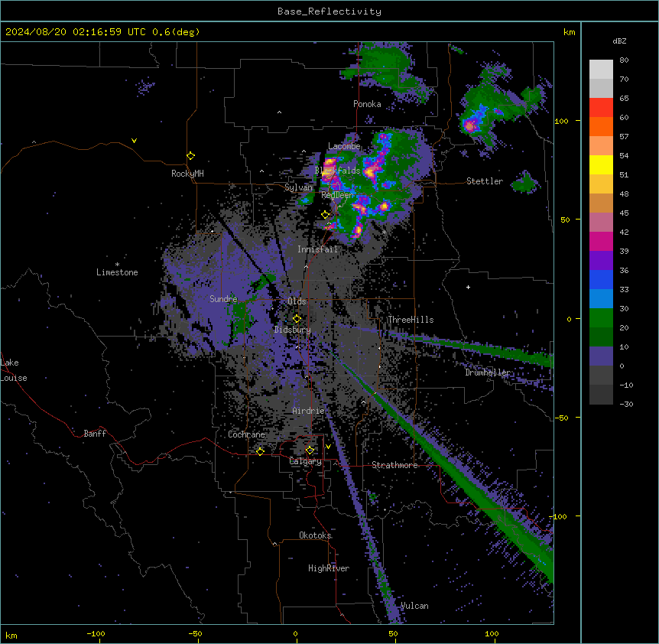Screen dimensions: 659x644
Task: Pick the red 65–60 dBZ legend swatch
Action: pos(601,108)
